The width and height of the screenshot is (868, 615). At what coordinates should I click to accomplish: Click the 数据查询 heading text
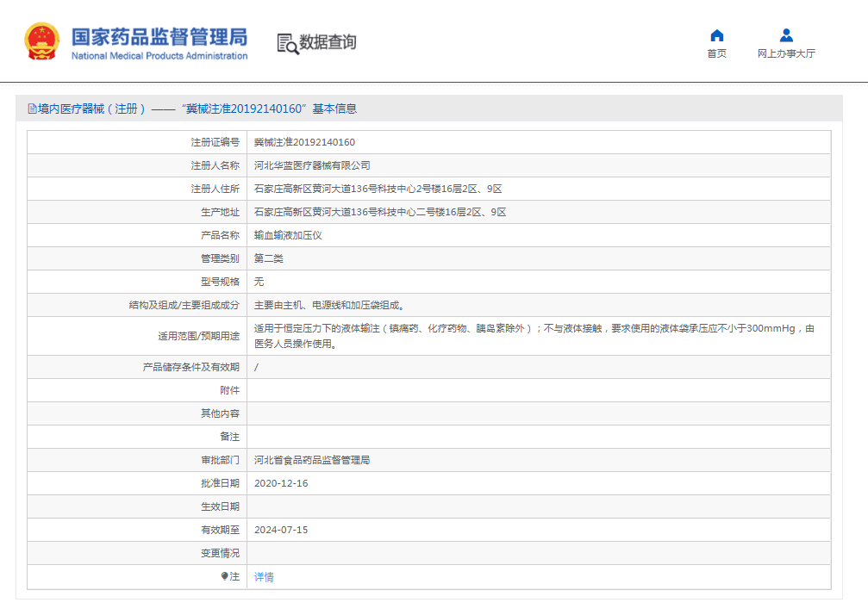coord(328,42)
